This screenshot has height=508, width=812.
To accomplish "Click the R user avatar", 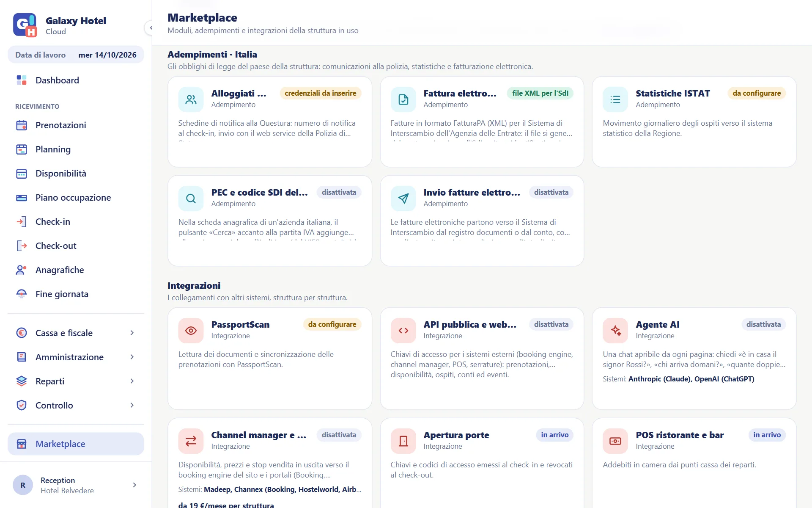I will 23,485.
